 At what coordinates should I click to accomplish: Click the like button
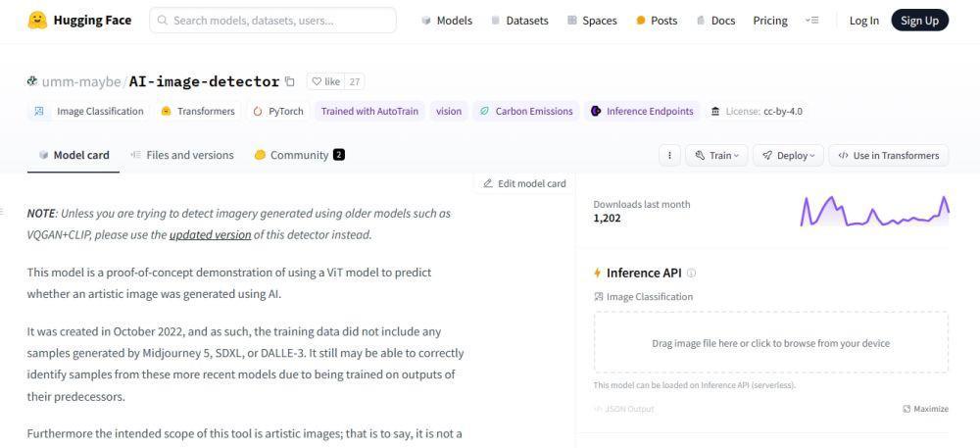click(x=326, y=81)
